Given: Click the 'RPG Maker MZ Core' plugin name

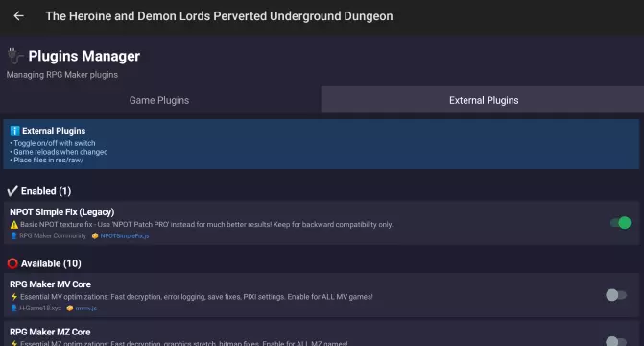Looking at the screenshot, I should coord(50,332).
